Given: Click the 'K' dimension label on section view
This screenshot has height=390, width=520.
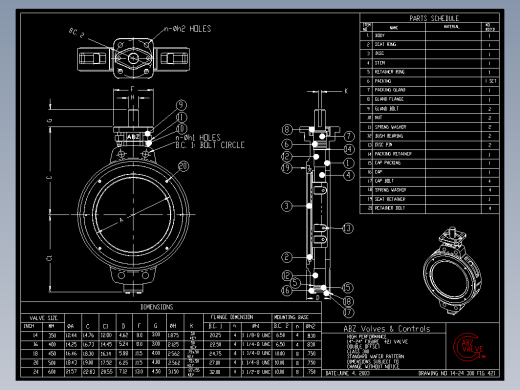Looking at the screenshot, I should [346, 91].
